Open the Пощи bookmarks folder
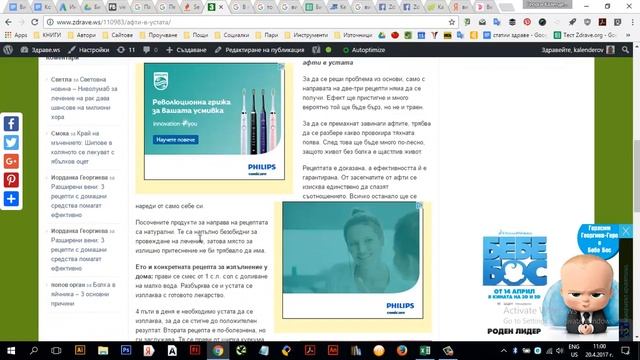This screenshot has height=360, width=640. [x=196, y=36]
